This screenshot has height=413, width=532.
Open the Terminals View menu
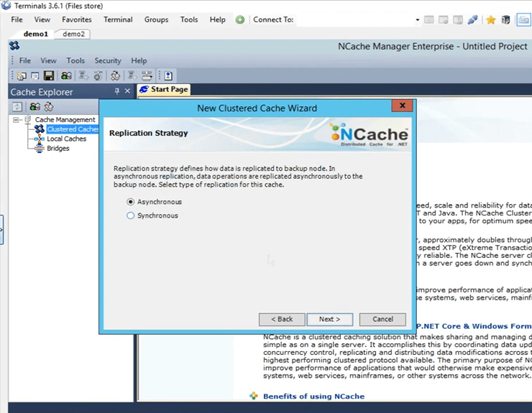pyautogui.click(x=42, y=19)
